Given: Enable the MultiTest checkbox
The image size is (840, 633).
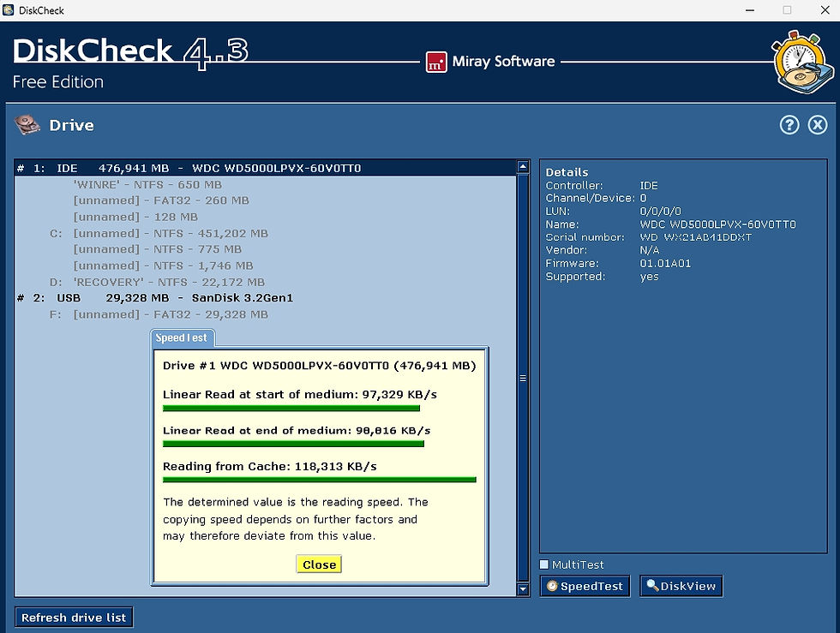Looking at the screenshot, I should [544, 564].
